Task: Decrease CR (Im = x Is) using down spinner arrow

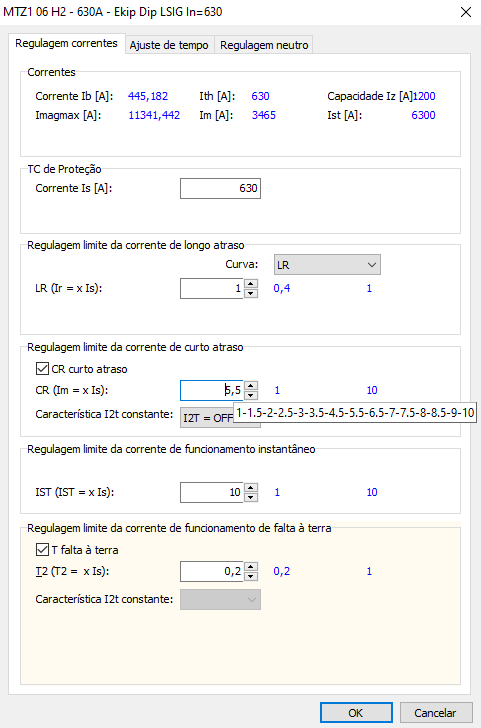Action: coord(251,395)
